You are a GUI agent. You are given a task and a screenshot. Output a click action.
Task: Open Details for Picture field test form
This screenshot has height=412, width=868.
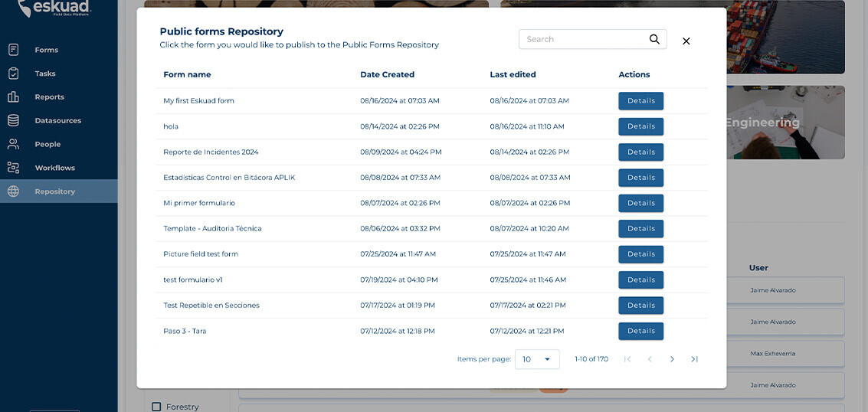[x=641, y=254]
